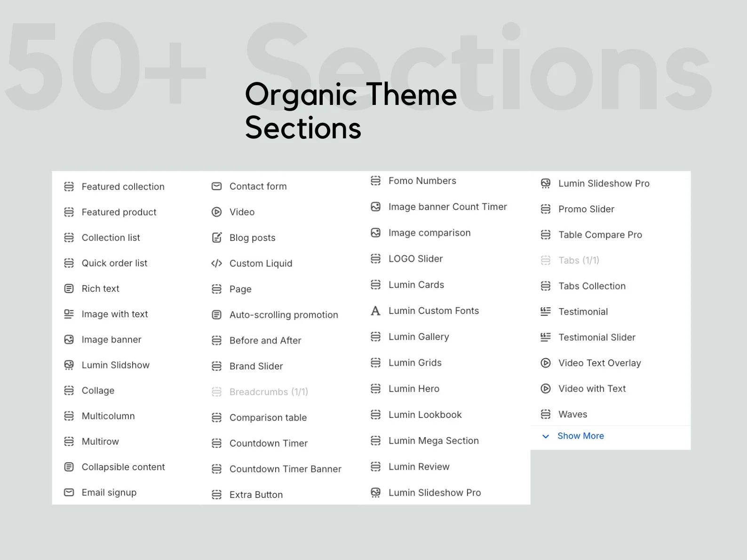
Task: Select the Featured collection section
Action: (x=123, y=186)
